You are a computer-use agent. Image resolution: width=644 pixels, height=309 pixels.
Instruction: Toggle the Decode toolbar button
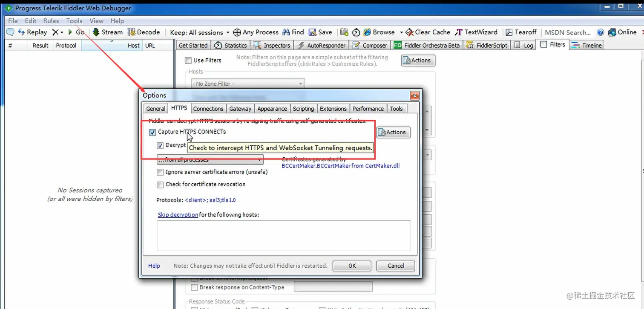pos(144,32)
